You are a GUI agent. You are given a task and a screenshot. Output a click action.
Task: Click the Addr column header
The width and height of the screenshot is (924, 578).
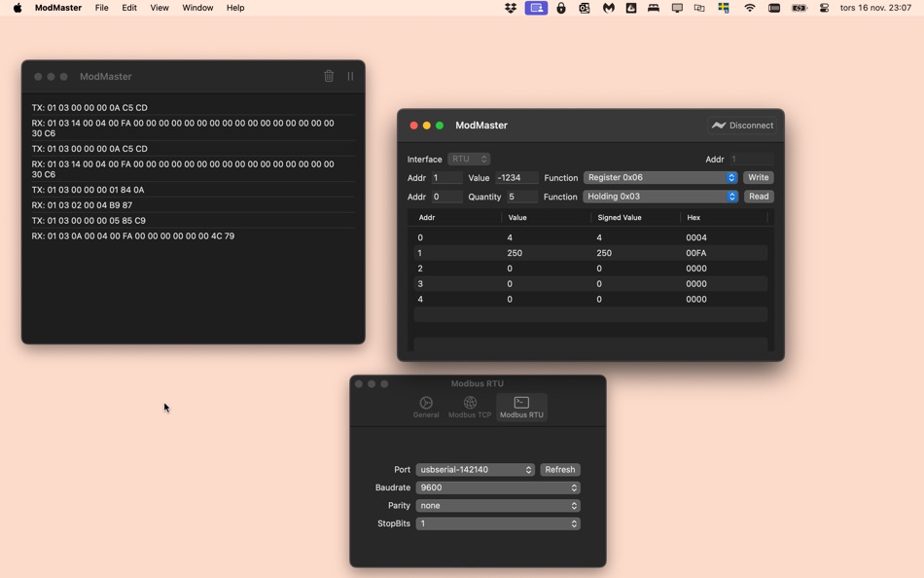427,218
